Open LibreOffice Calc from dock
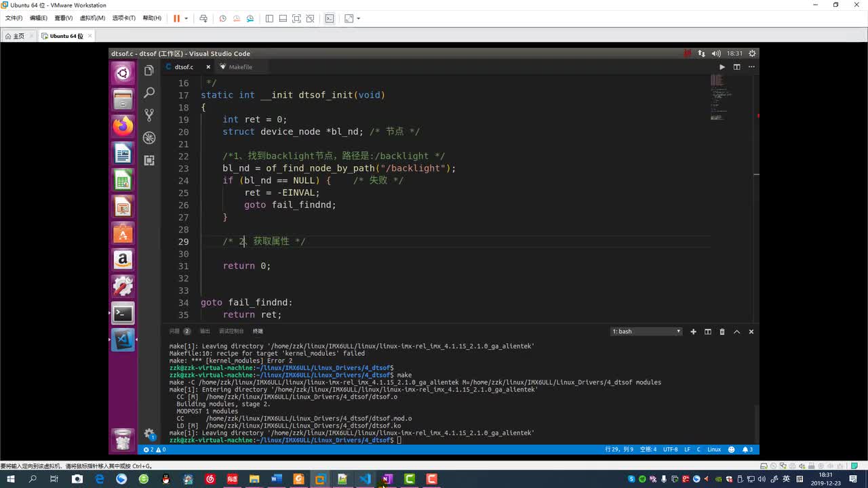The width and height of the screenshot is (868, 488). coord(123,180)
